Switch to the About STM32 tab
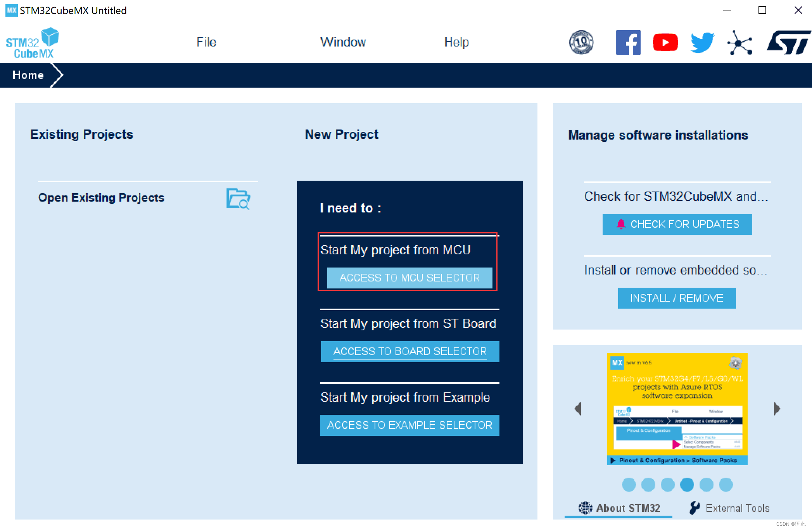This screenshot has width=812, height=530. [x=619, y=508]
